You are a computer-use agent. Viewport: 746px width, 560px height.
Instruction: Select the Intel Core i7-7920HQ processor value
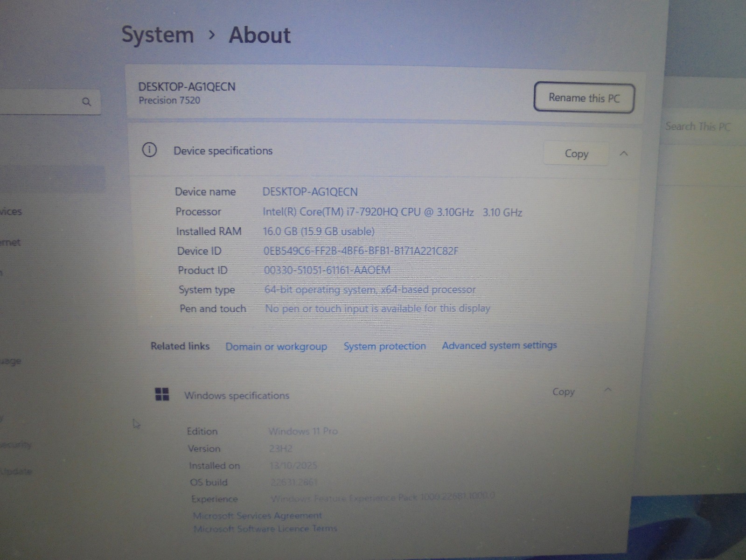pos(392,212)
